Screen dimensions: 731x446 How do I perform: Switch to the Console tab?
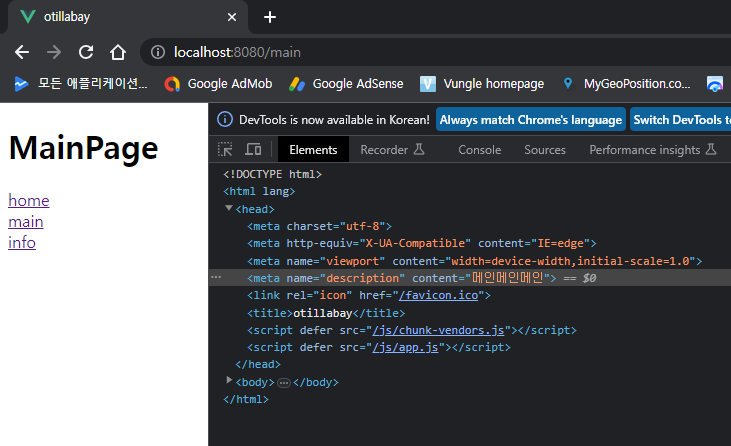click(480, 150)
